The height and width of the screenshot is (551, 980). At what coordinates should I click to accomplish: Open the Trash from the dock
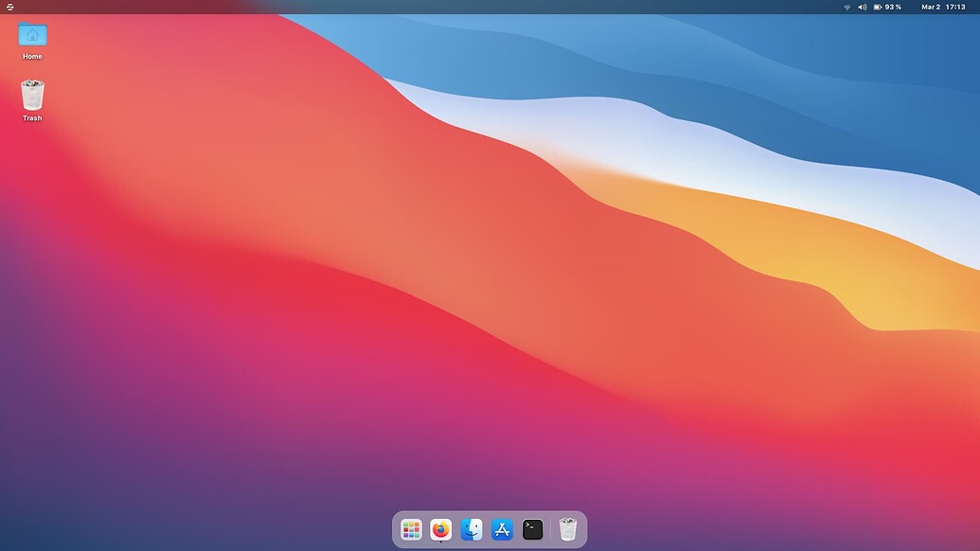tap(567, 529)
